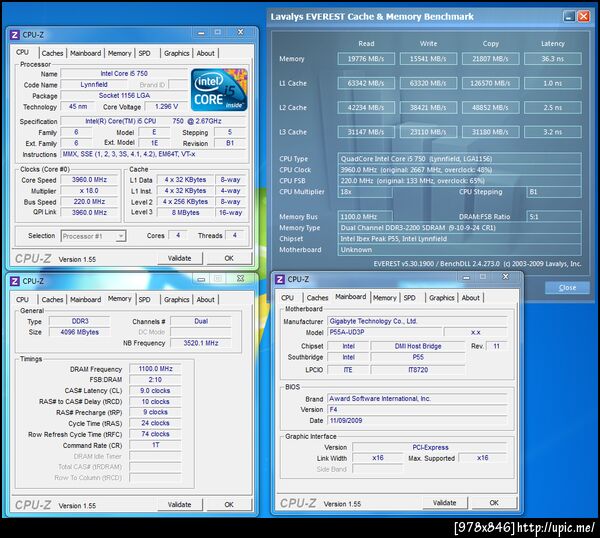The image size is (600, 538).
Task: Click CAS# Latency value 9.0 clocks
Action: [155, 391]
